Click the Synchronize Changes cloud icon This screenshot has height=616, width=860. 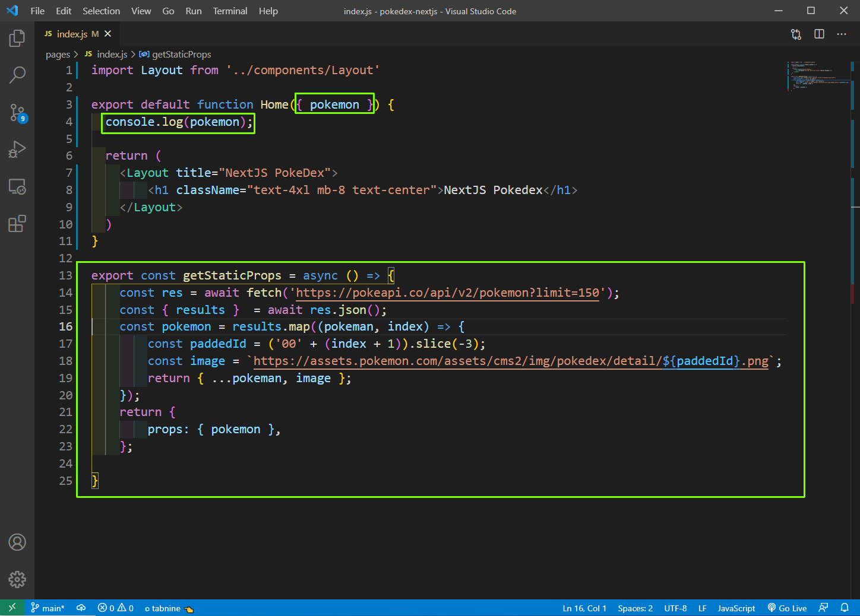point(81,608)
